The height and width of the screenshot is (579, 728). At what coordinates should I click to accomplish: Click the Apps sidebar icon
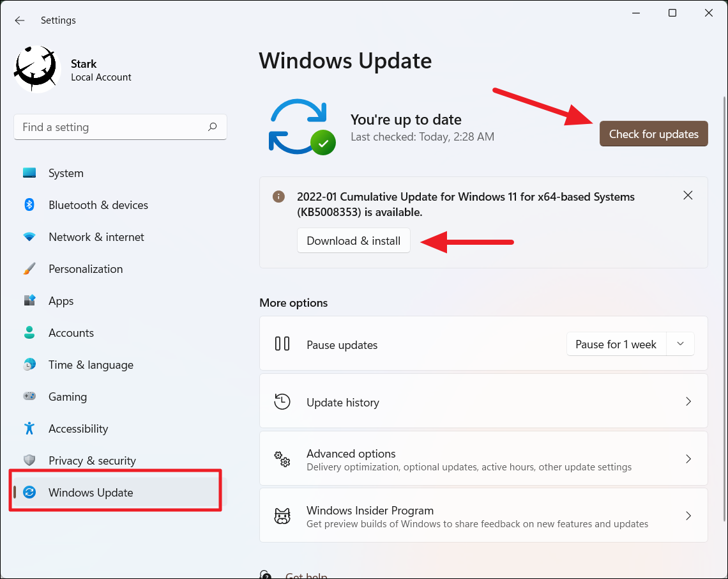29,300
